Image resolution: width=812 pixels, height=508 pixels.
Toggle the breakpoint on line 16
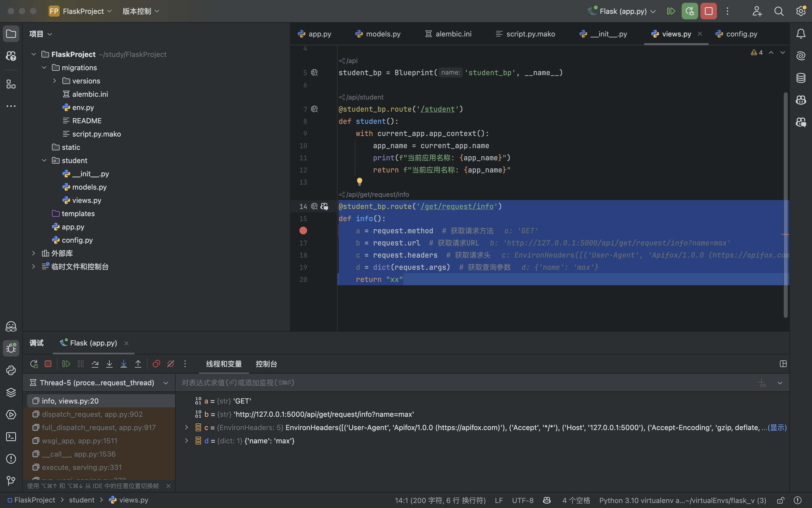pyautogui.click(x=303, y=231)
